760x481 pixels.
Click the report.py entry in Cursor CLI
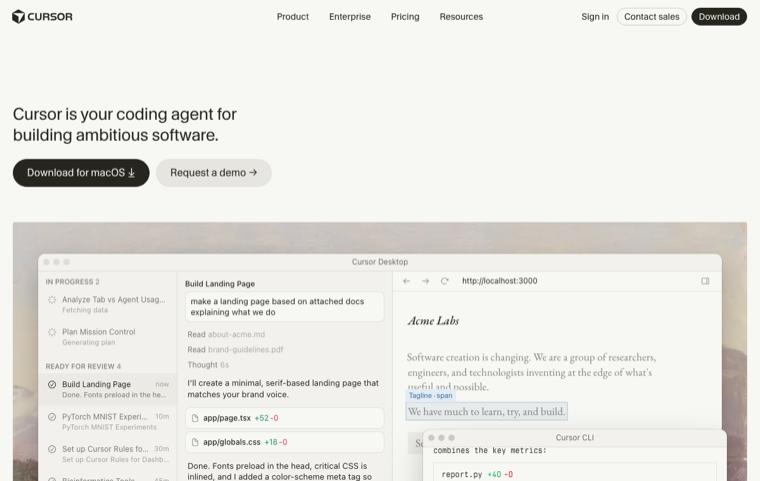tap(574, 474)
